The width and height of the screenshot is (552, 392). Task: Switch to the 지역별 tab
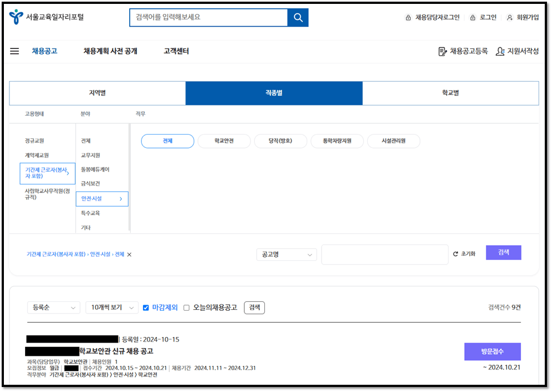(x=97, y=93)
